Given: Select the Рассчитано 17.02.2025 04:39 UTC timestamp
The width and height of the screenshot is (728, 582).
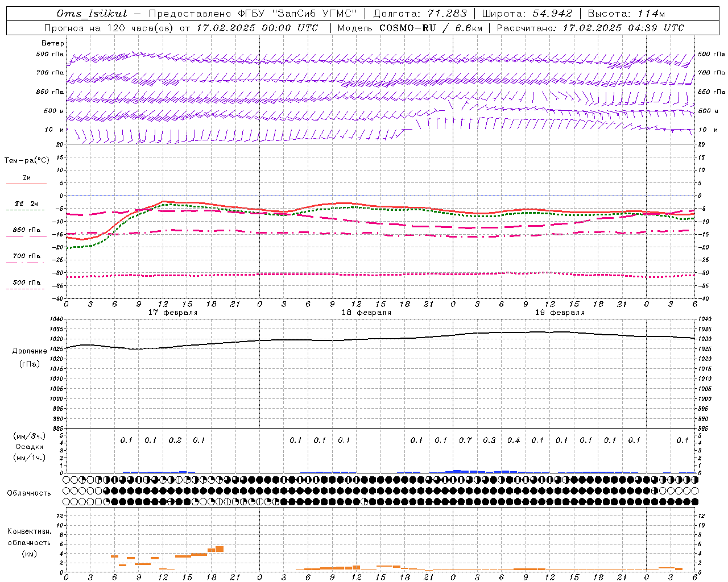Looking at the screenshot, I should point(590,28).
